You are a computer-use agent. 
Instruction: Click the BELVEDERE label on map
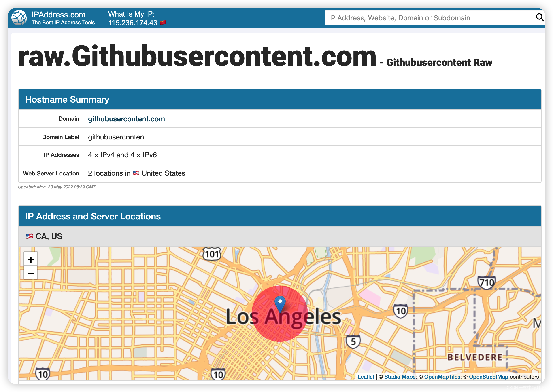475,357
